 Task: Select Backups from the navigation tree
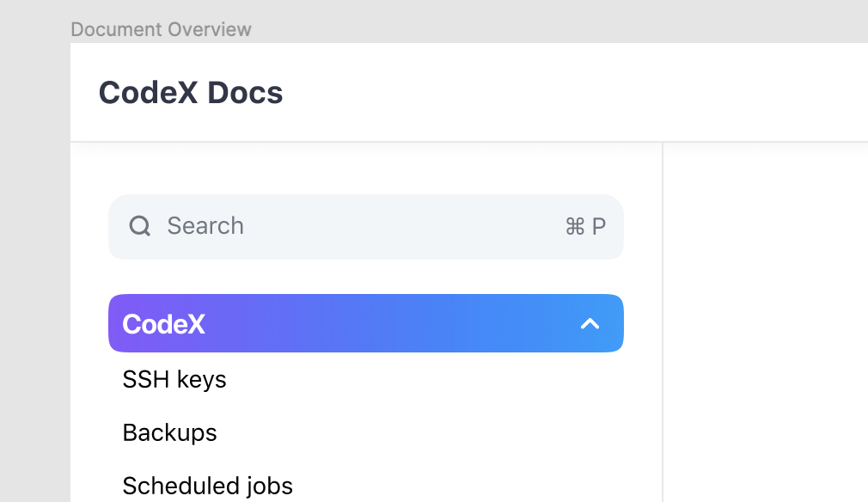click(169, 432)
